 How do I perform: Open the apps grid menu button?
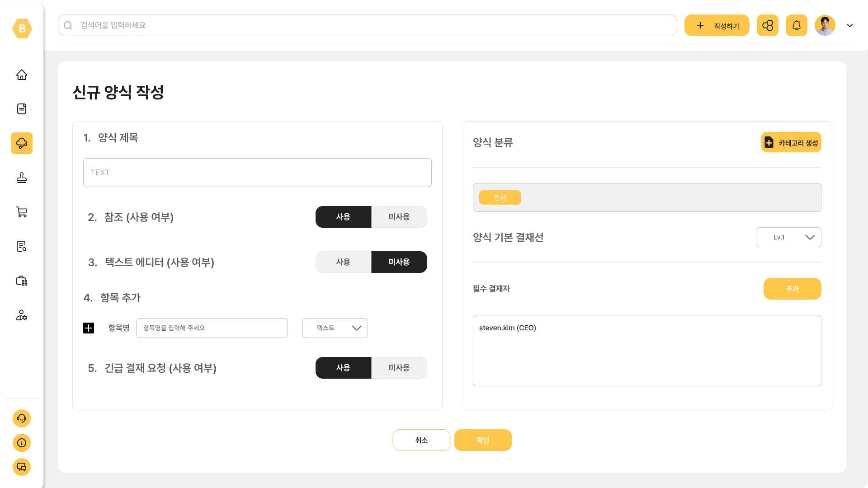tap(767, 25)
